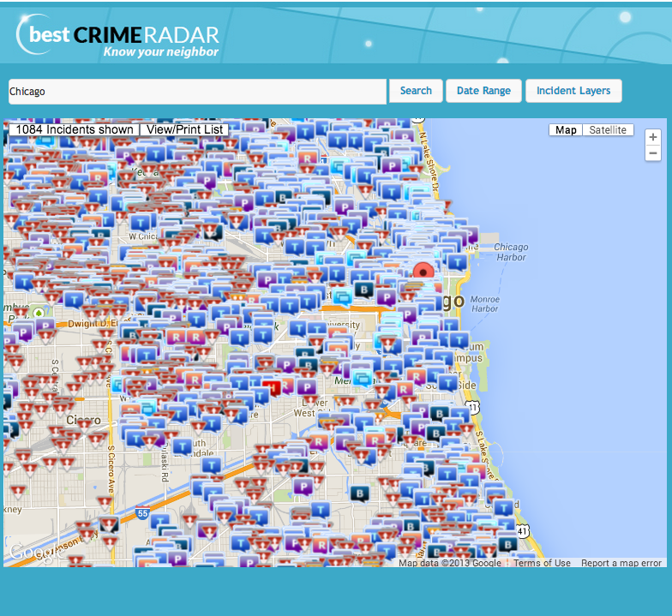The width and height of the screenshot is (672, 616).
Task: Click the red H homicide marker
Action: coord(271,387)
